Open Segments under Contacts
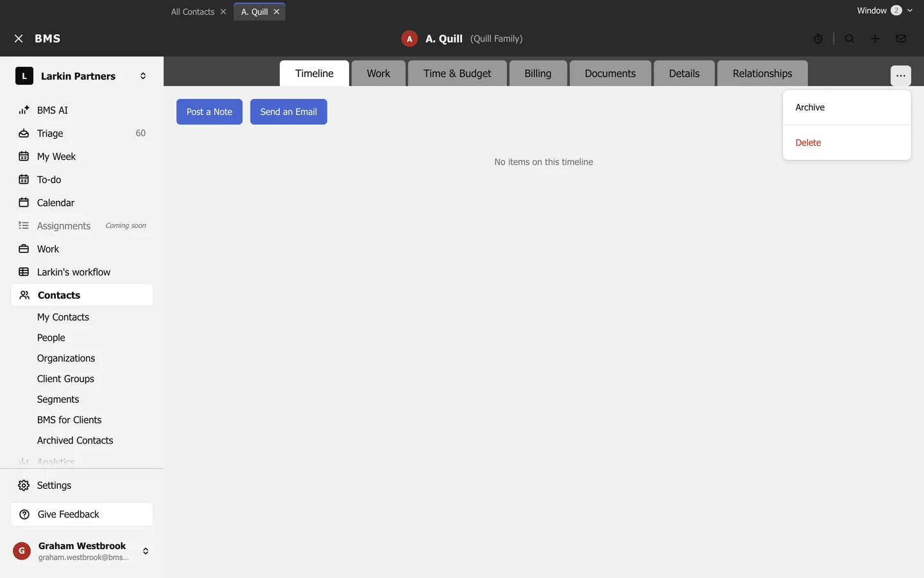The height and width of the screenshot is (578, 924). tap(58, 399)
